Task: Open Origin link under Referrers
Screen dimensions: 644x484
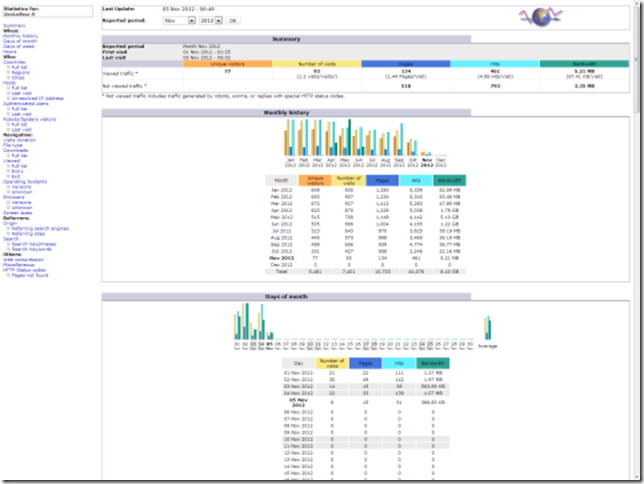Action: 10,224
